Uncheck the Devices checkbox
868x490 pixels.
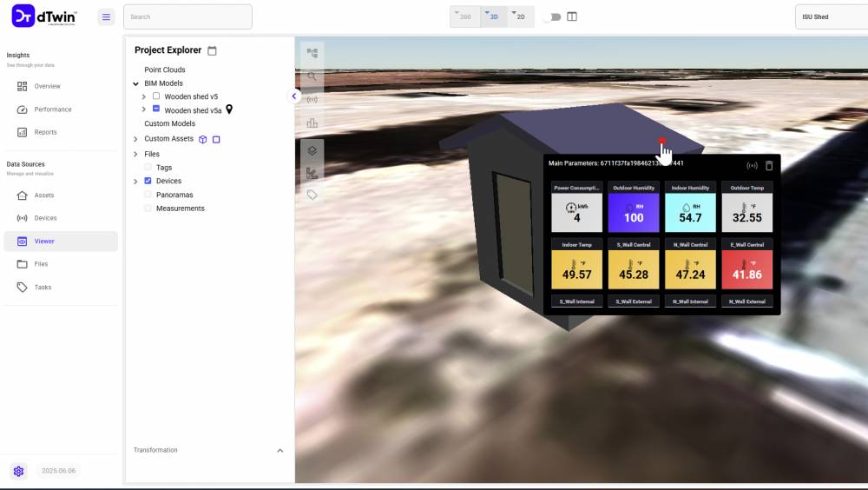click(x=148, y=181)
